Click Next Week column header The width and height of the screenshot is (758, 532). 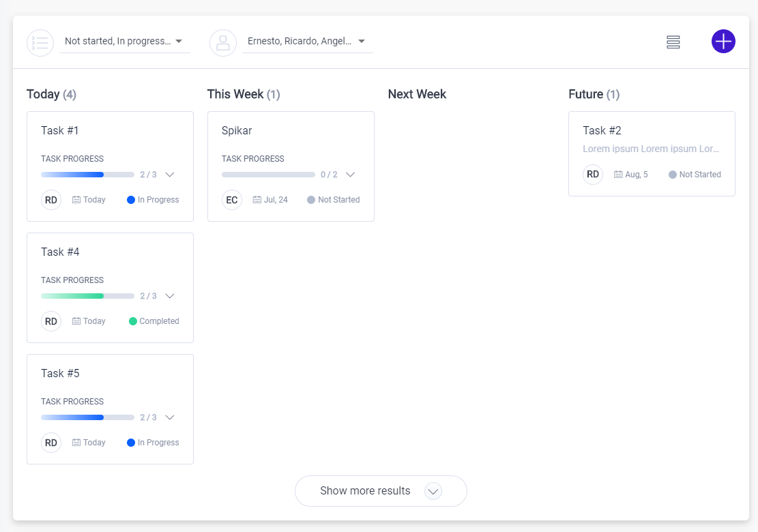[417, 94]
